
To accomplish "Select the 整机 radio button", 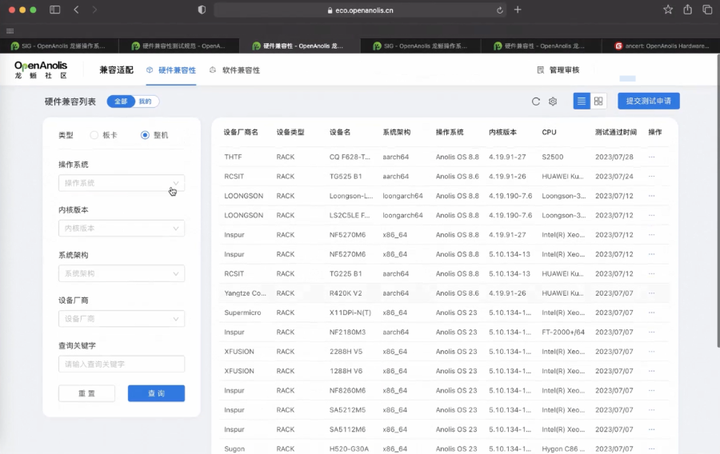I will (x=145, y=135).
